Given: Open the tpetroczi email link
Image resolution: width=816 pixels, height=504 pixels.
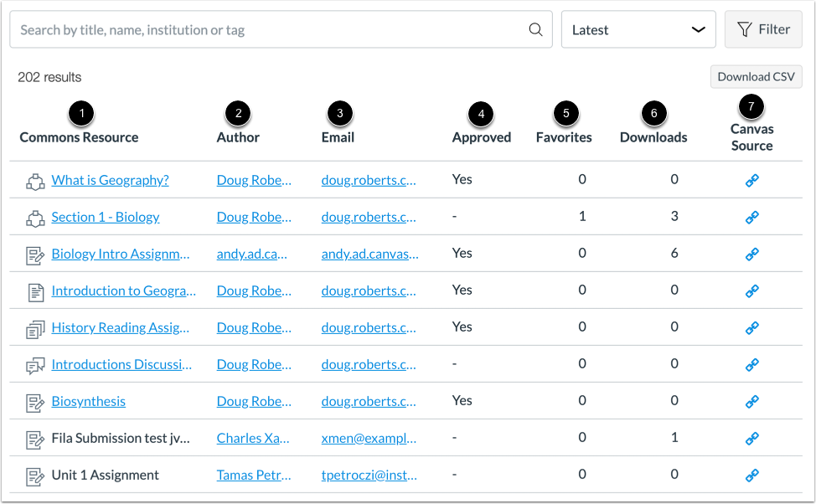Looking at the screenshot, I should click(369, 474).
